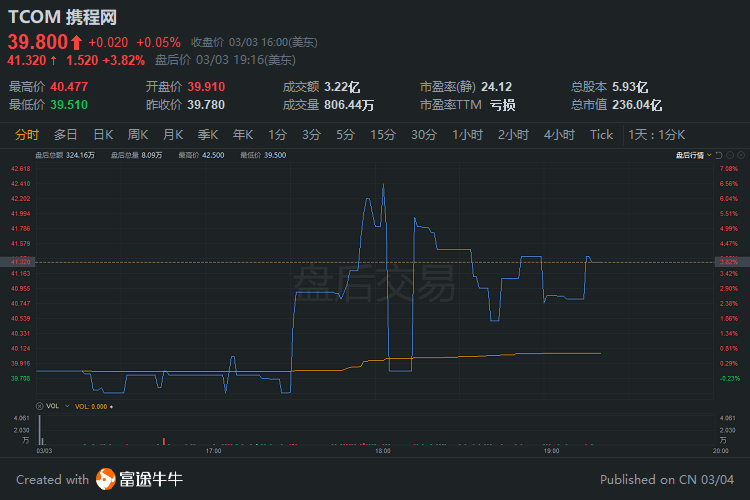Open the Tick chart tab

[x=602, y=135]
